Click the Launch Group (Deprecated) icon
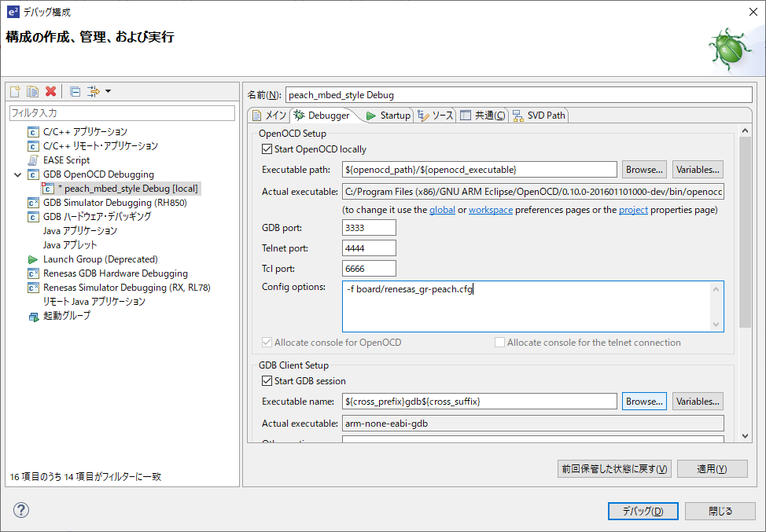The height and width of the screenshot is (532, 766). [33, 259]
